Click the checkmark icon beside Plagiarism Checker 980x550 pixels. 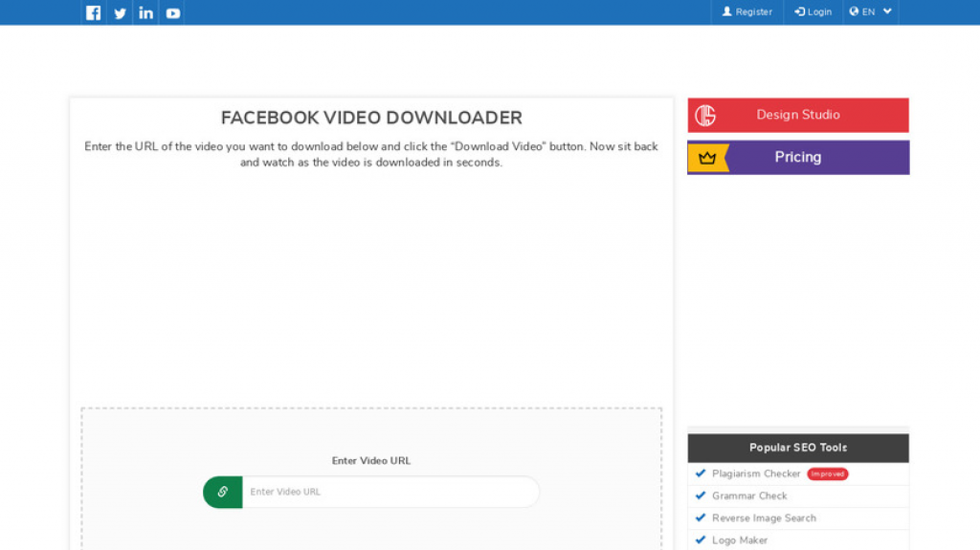700,473
